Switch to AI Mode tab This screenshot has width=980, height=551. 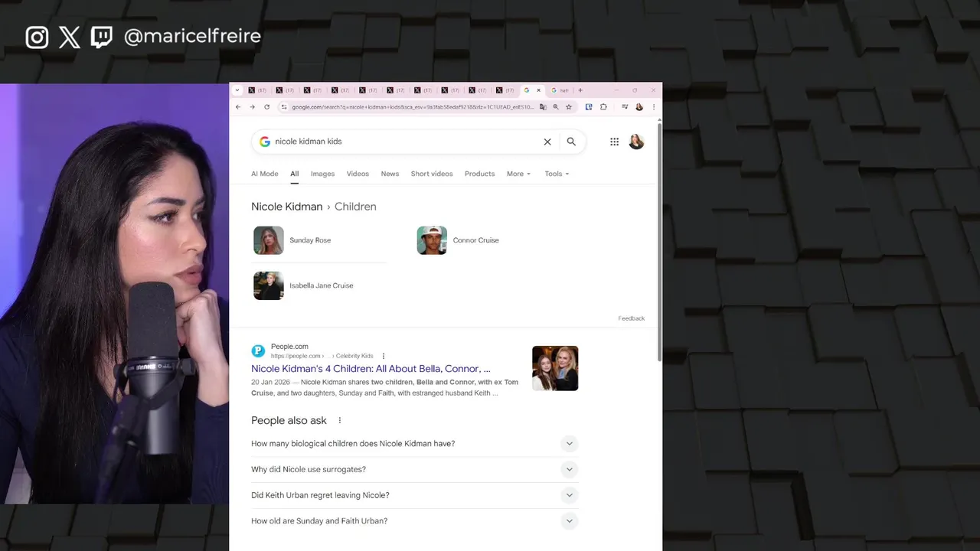[265, 174]
